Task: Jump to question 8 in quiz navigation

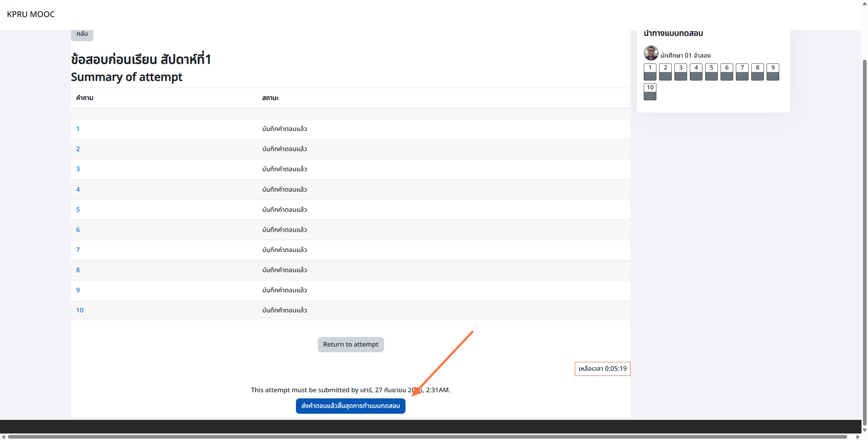Action: pos(757,72)
